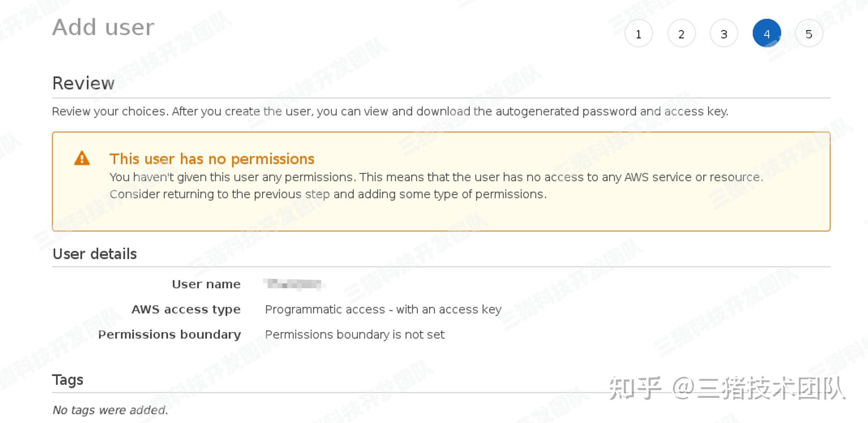Navigate back to step 1 of the wizard

tap(639, 34)
